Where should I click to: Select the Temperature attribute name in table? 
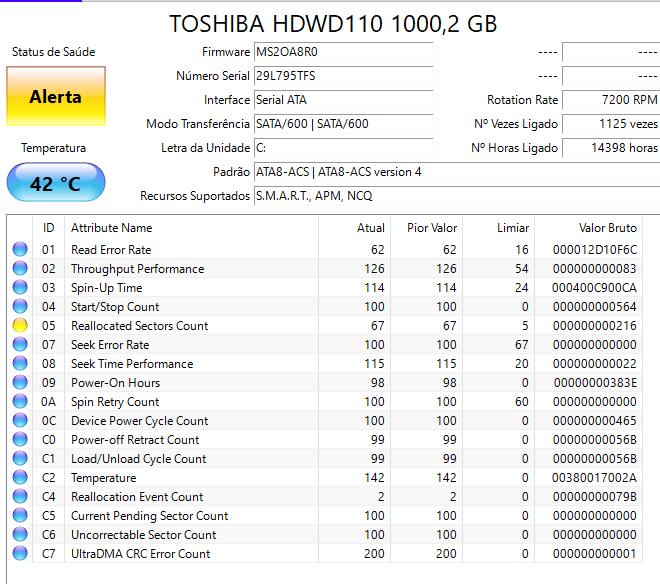point(104,478)
